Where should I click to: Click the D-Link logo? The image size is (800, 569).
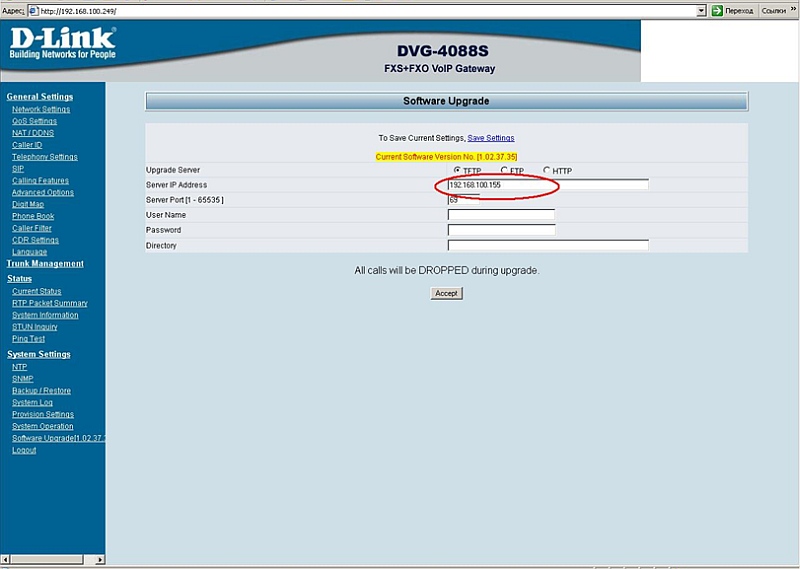point(62,43)
